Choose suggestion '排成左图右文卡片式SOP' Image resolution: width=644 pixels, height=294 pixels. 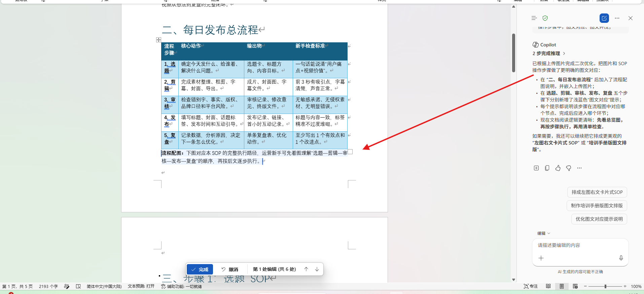(x=597, y=192)
